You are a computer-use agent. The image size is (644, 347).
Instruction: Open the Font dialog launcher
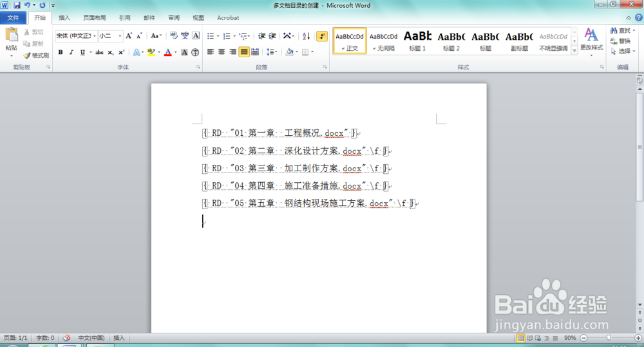tap(198, 67)
